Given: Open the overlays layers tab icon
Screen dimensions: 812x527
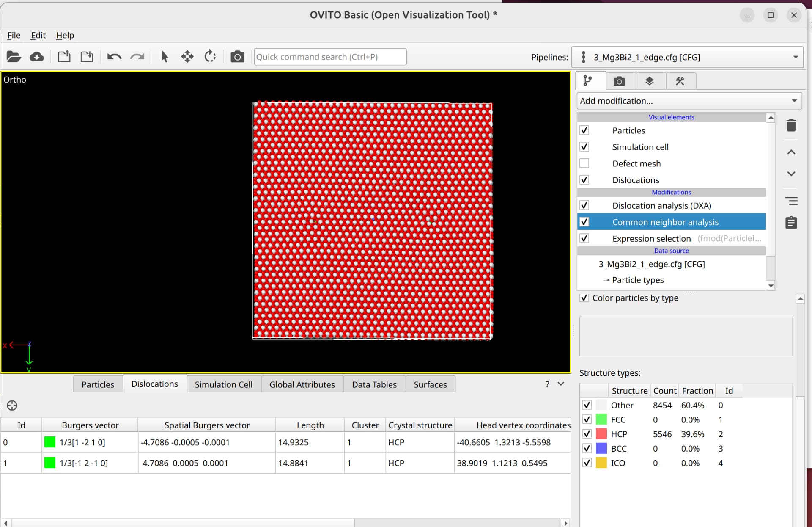Looking at the screenshot, I should coord(650,81).
